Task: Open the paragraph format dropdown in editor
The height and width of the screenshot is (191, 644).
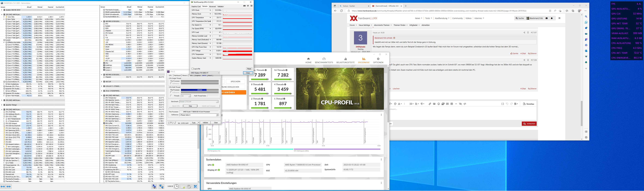Action: coord(422,104)
